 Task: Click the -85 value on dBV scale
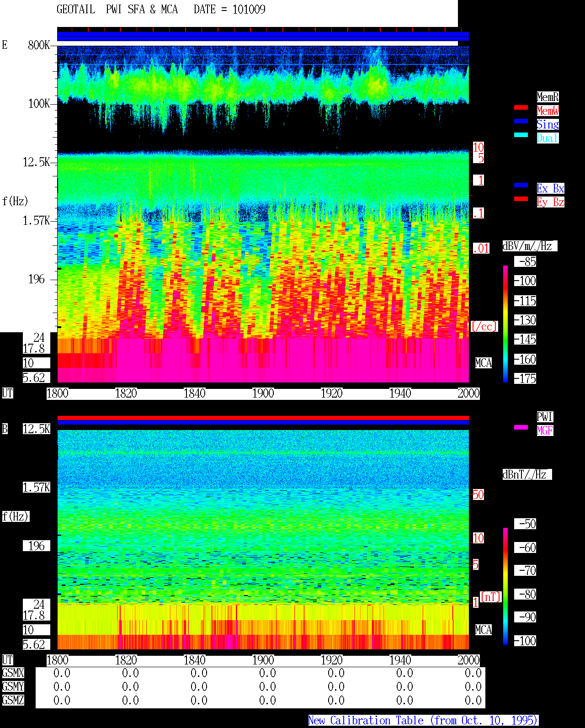[x=525, y=262]
